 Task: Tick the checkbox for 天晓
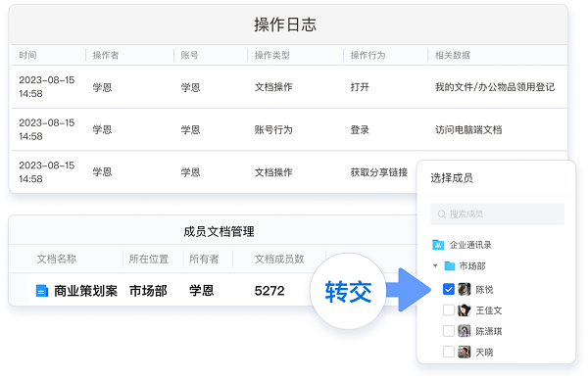(449, 352)
